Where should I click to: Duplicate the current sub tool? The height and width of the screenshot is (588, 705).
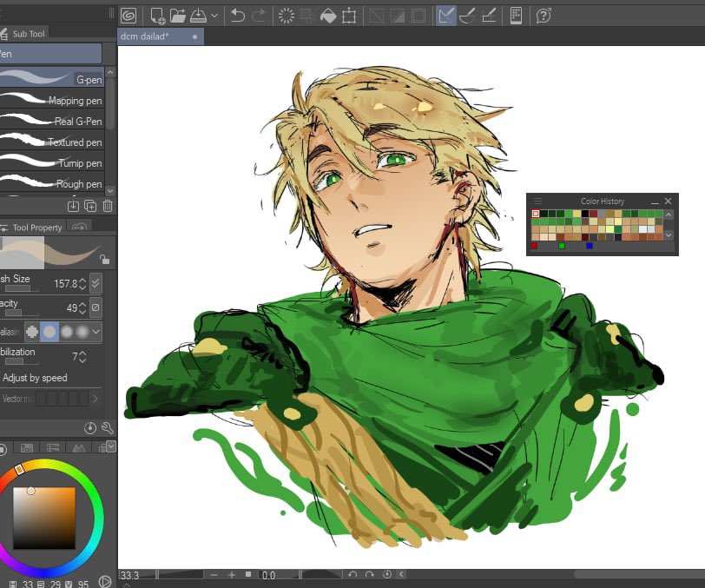(90, 206)
